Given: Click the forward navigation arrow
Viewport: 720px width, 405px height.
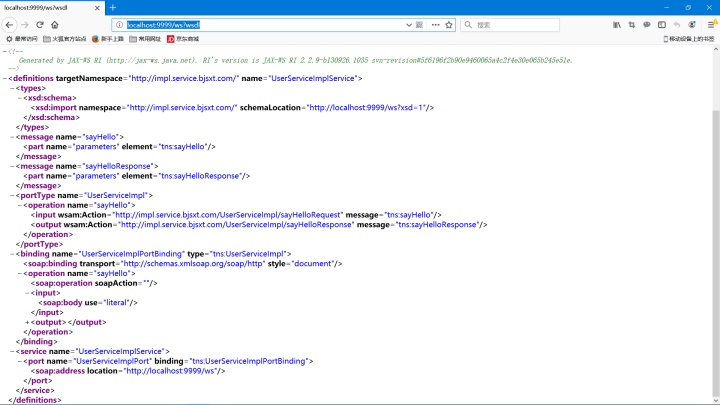Looking at the screenshot, I should click(x=25, y=25).
